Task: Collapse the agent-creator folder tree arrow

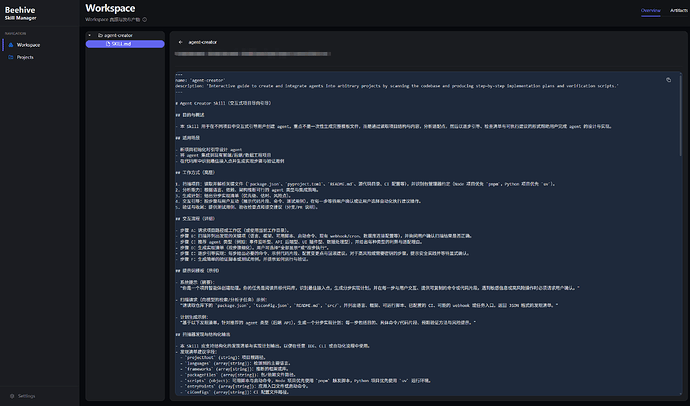Action: pos(89,35)
